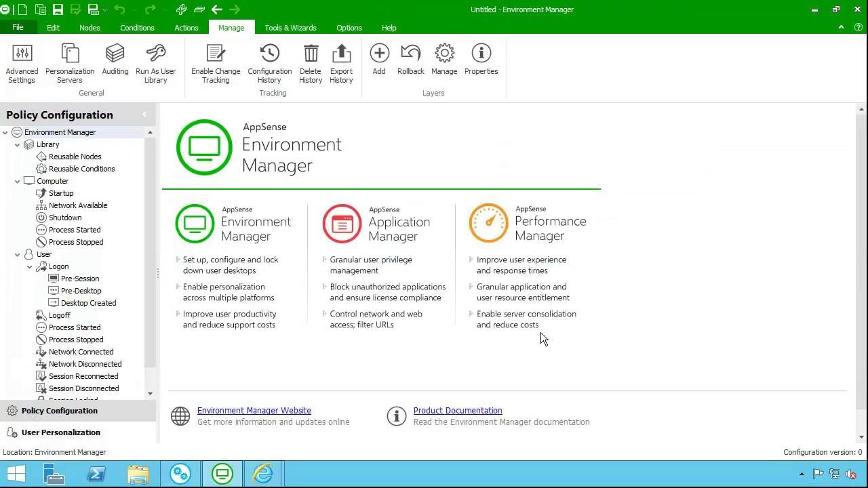Image resolution: width=868 pixels, height=488 pixels.
Task: Select the Session Reconnected node
Action: 83,376
